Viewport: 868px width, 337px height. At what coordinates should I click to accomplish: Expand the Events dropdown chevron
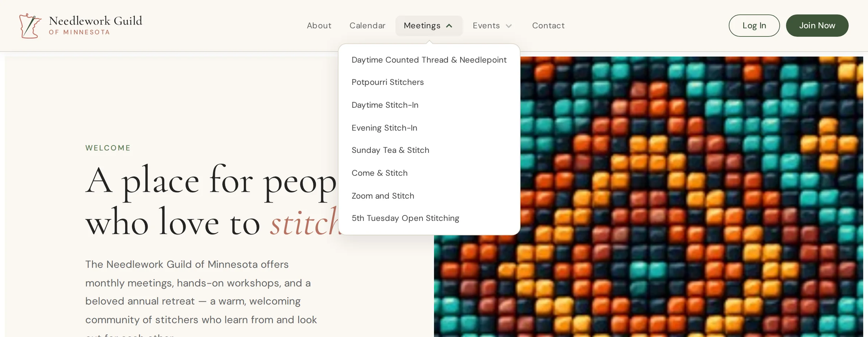509,26
